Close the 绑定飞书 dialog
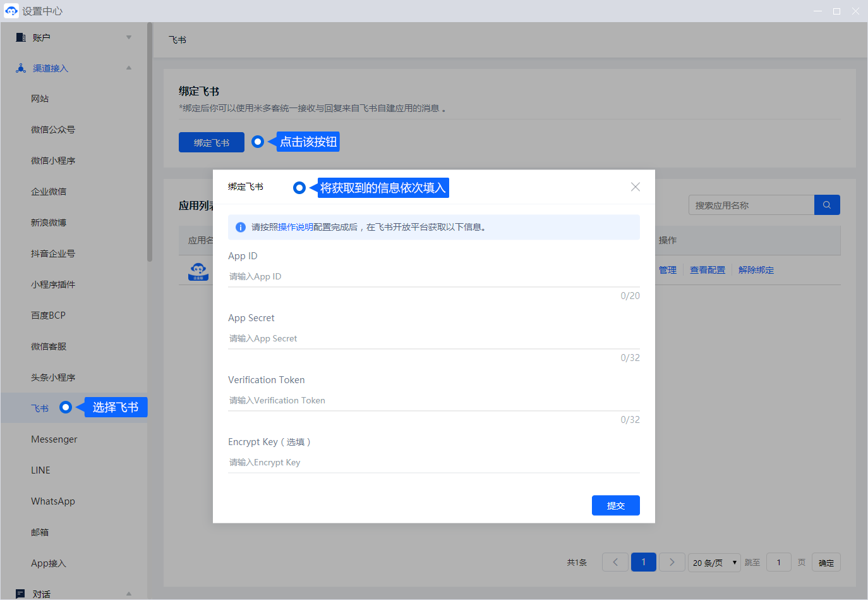This screenshot has width=868, height=600. point(635,187)
